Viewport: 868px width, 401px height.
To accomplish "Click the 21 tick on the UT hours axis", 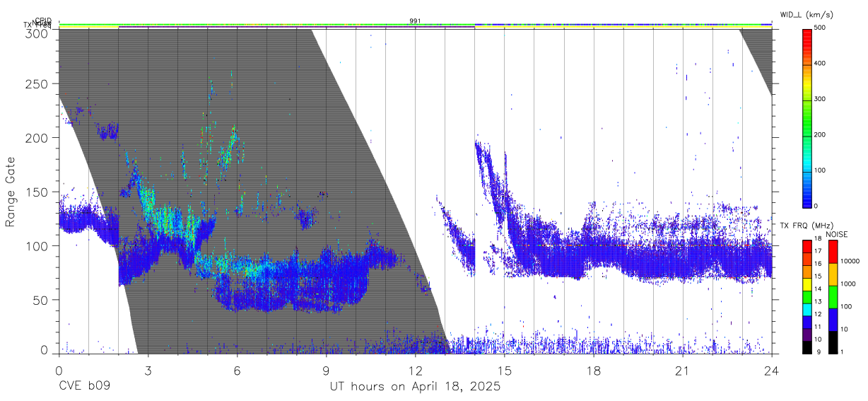I will tap(682, 371).
